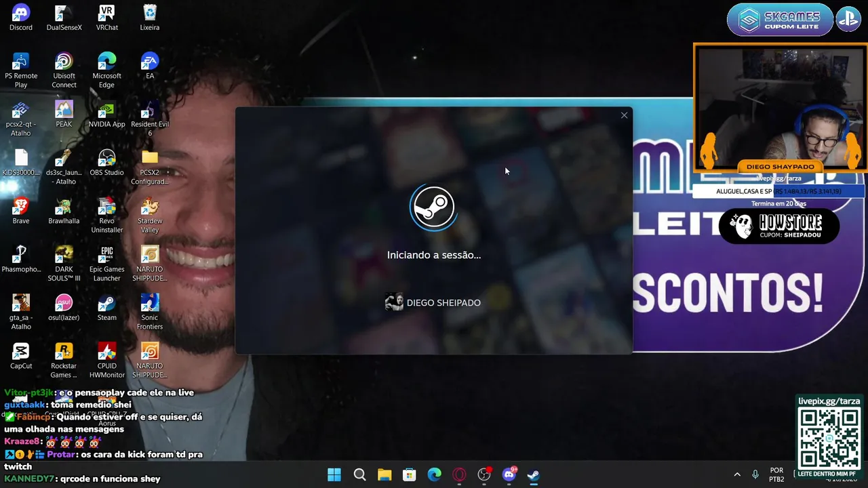Click the DIEGO SHEIPADO profile avatar
The width and height of the screenshot is (868, 488).
394,302
